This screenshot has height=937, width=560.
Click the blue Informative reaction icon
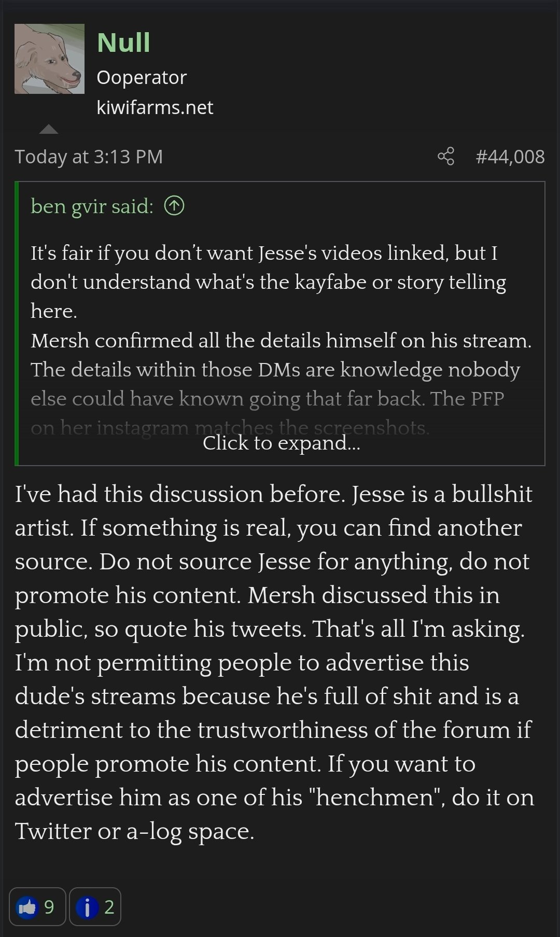click(87, 907)
